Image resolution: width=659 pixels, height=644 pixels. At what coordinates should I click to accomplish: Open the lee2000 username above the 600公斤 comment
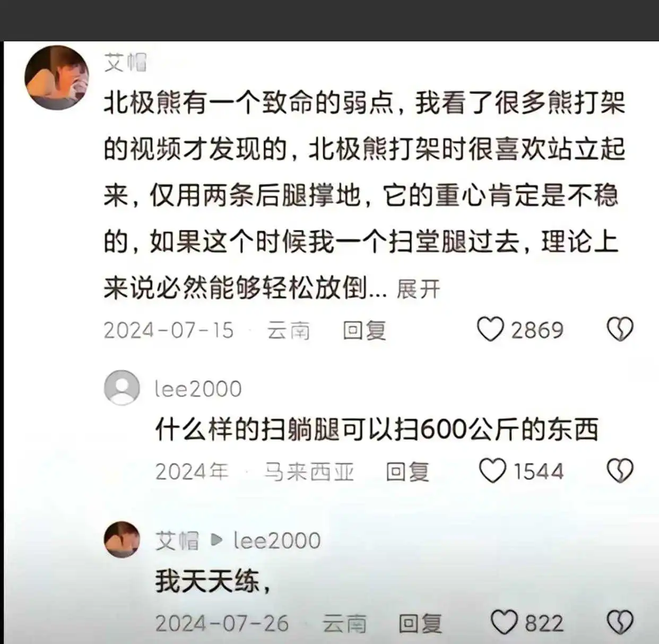(198, 389)
